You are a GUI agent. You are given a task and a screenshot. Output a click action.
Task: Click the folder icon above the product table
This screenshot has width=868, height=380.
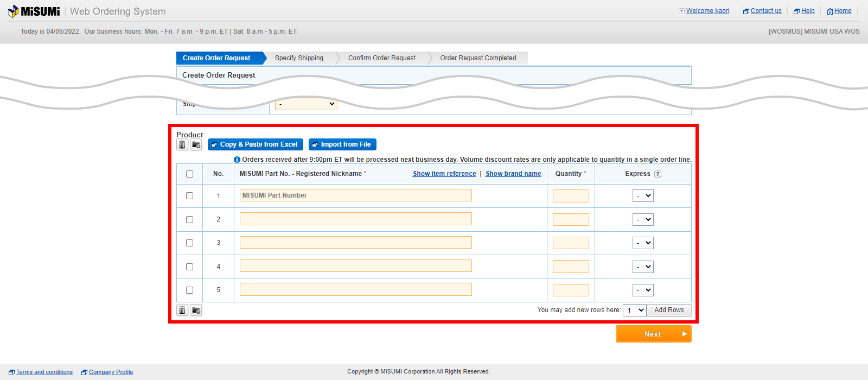(x=196, y=145)
